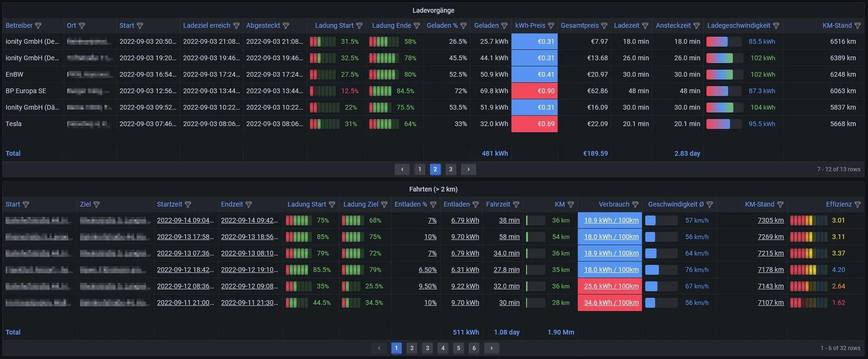The image size is (868, 359).
Task: Click filter icon for Ladung Ziel column
Action: tap(384, 205)
